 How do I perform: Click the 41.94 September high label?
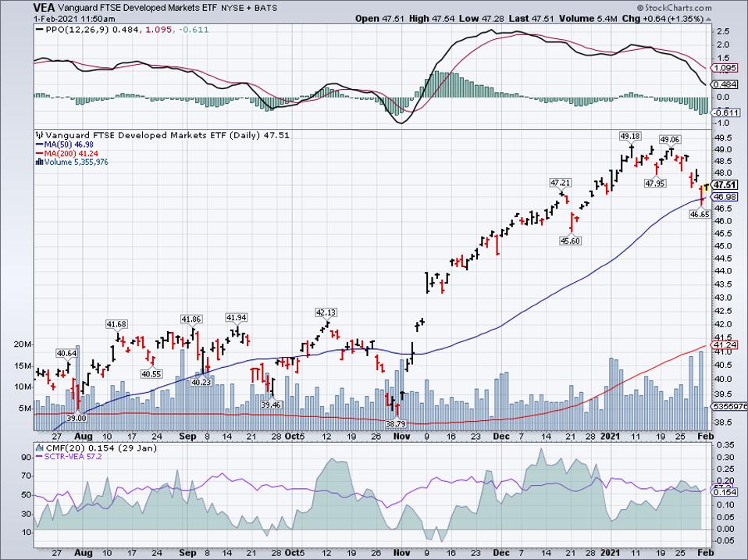tap(237, 318)
